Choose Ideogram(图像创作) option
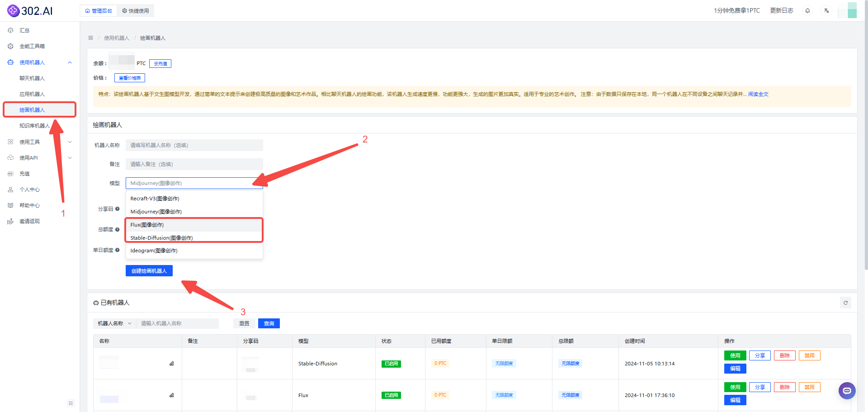This screenshot has height=412, width=868. click(194, 251)
